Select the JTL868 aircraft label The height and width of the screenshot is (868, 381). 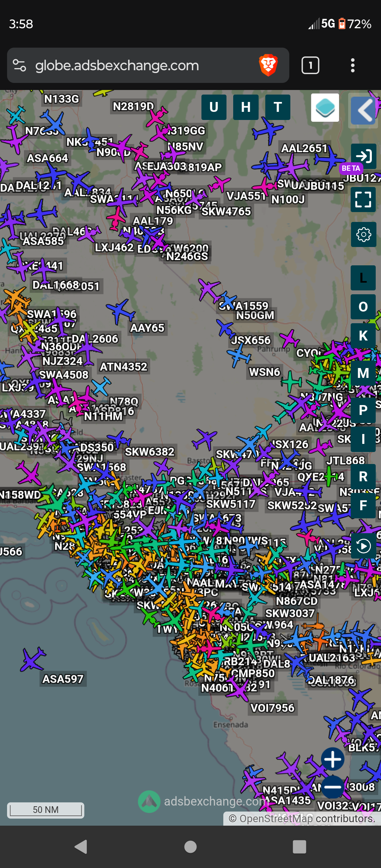point(345,460)
